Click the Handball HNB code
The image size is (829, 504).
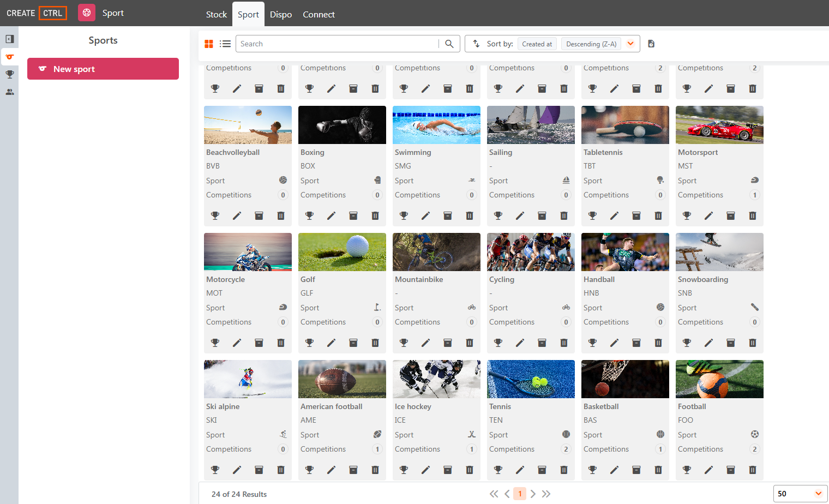[x=591, y=293]
